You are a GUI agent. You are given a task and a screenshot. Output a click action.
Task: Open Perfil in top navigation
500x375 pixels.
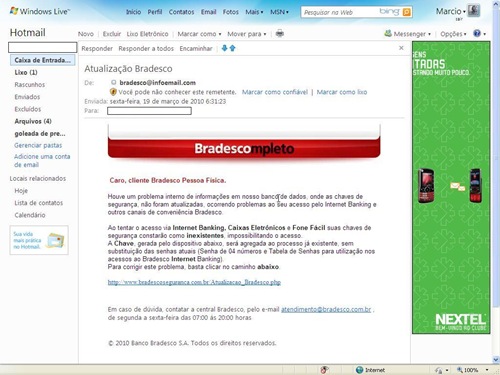coord(155,12)
